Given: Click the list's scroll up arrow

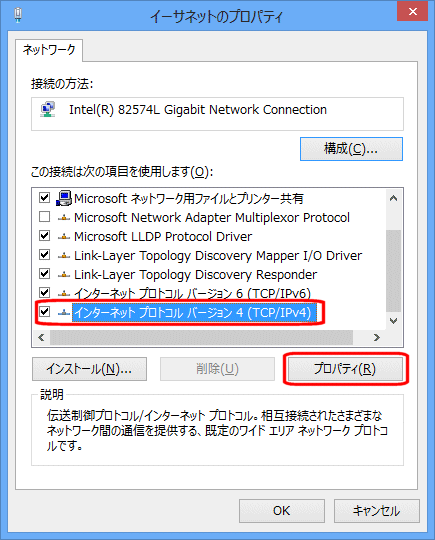Looking at the screenshot, I should pyautogui.click(x=393, y=198).
